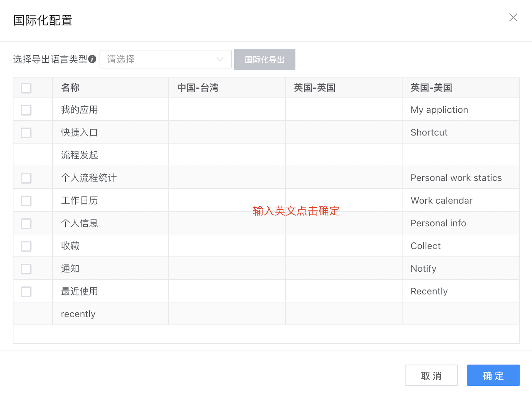Image resolution: width=532 pixels, height=396 pixels.
Task: Check the checkbox for 我的应用 row
Action: [x=26, y=110]
